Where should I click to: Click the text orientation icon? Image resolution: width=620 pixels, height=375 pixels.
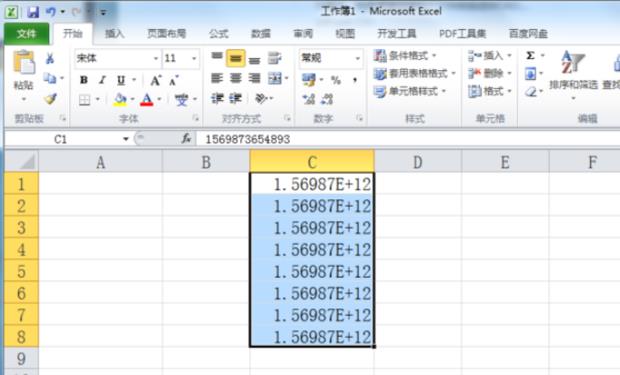[x=262, y=98]
